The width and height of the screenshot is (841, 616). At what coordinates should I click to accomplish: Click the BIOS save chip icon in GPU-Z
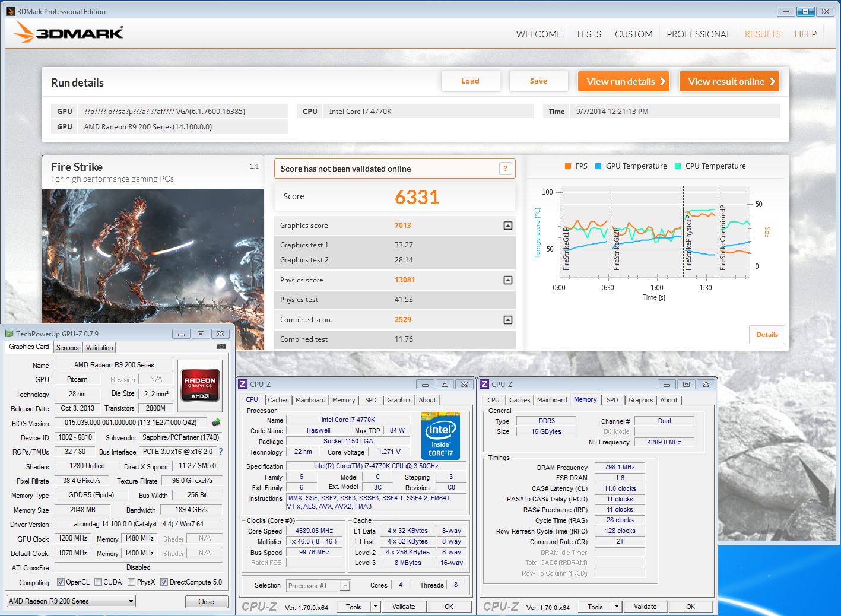pos(216,423)
